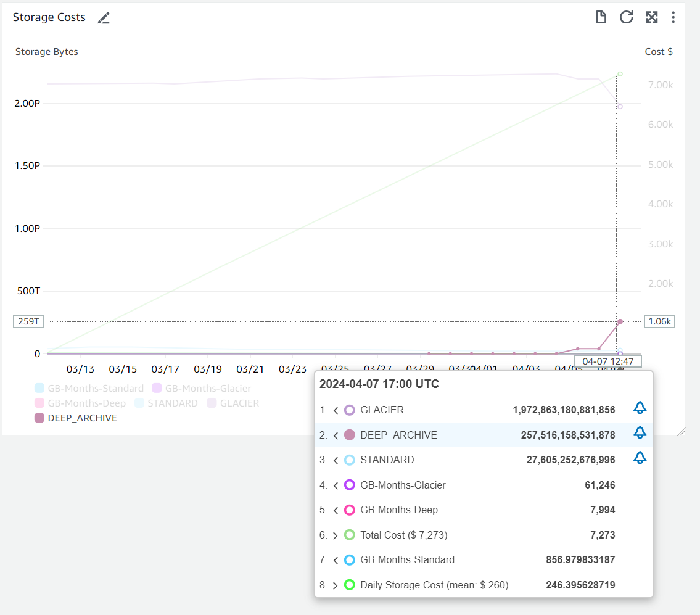Click the Total Cost end data point
The height and width of the screenshot is (615, 700).
pyautogui.click(x=620, y=74)
